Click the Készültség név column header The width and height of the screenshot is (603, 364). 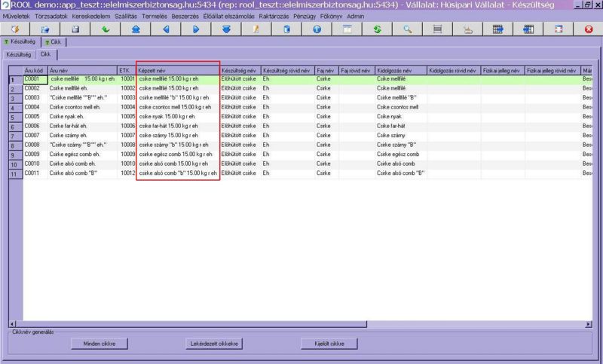pyautogui.click(x=240, y=71)
